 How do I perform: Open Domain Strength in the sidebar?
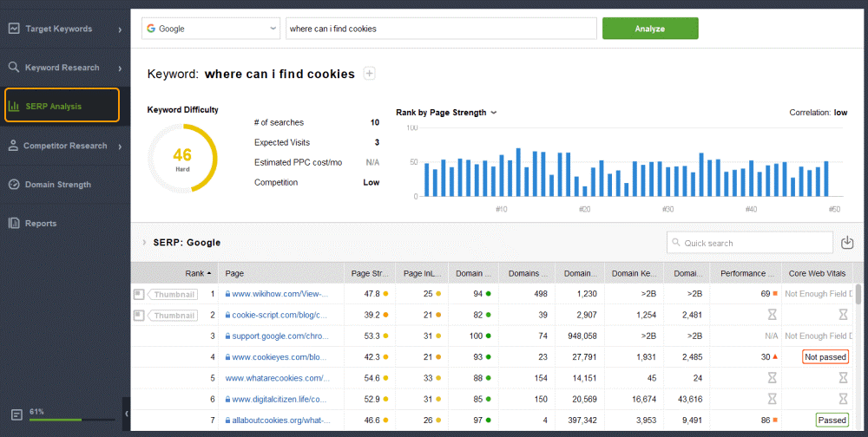[x=65, y=185]
